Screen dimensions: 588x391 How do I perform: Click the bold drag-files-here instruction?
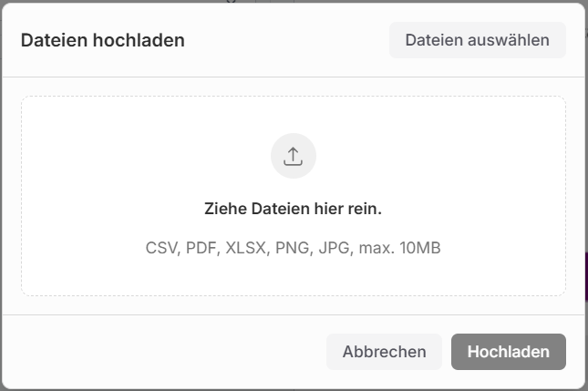click(293, 209)
